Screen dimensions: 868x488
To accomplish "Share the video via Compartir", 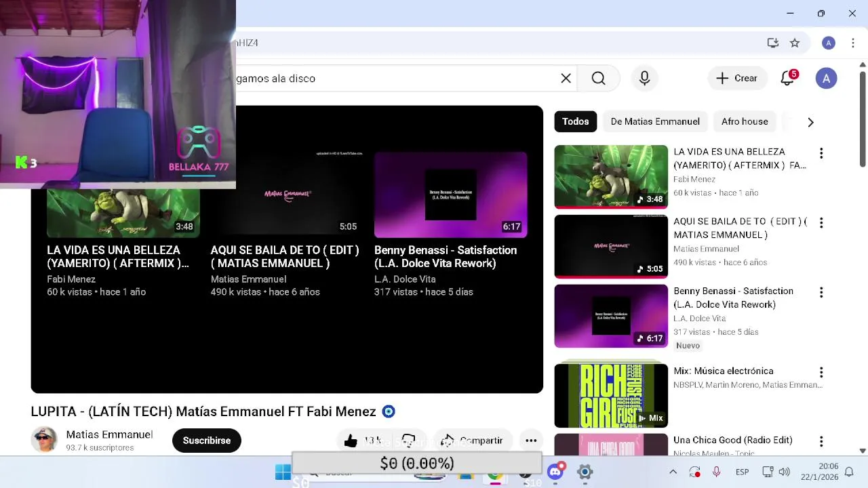I will pos(473,441).
